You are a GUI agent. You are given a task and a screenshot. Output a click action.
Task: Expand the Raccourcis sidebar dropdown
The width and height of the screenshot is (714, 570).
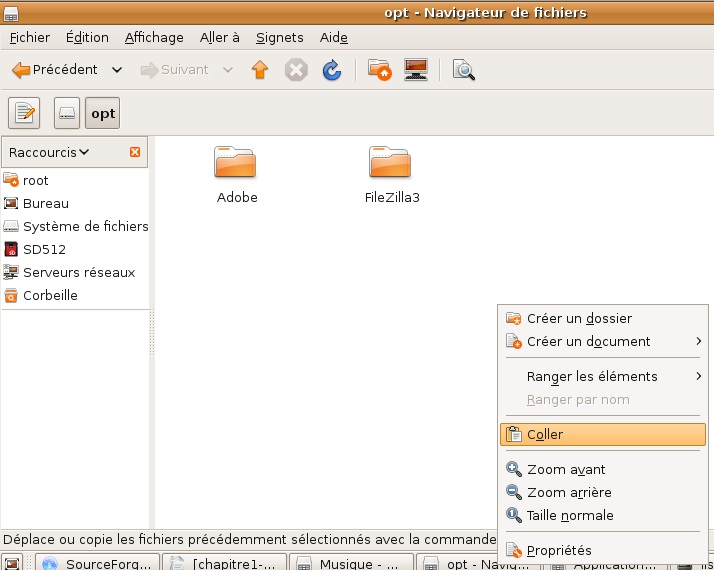[48, 152]
